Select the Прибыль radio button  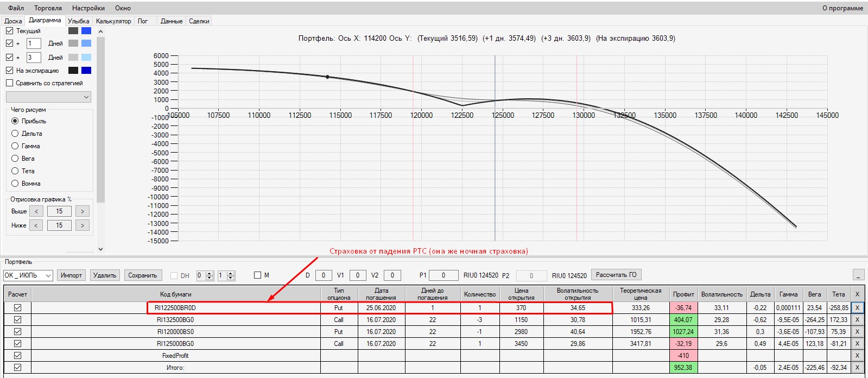(15, 121)
